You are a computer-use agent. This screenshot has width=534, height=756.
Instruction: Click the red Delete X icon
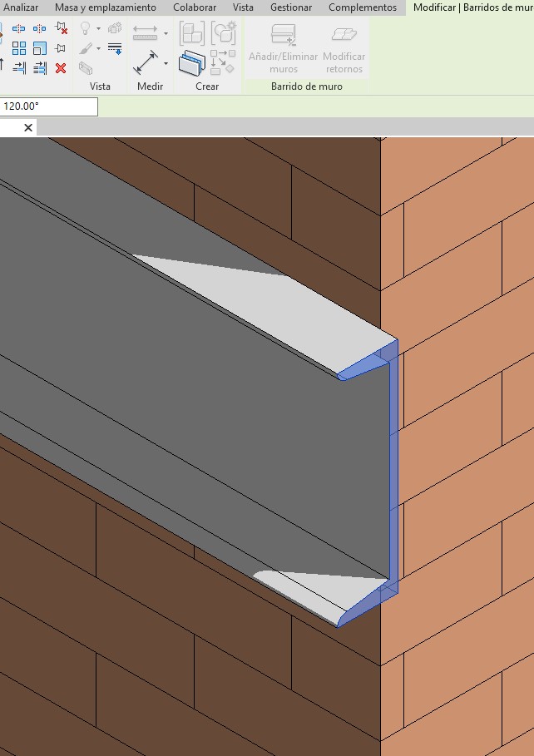pos(61,68)
